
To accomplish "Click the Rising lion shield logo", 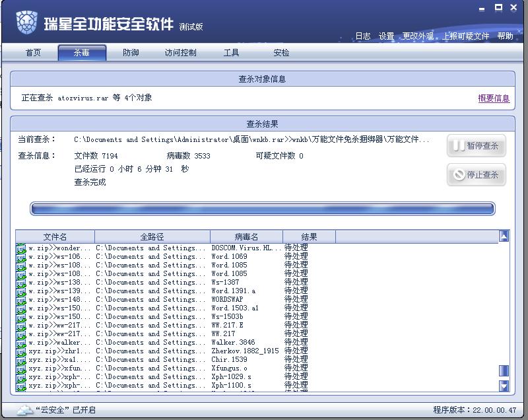I will [26, 22].
